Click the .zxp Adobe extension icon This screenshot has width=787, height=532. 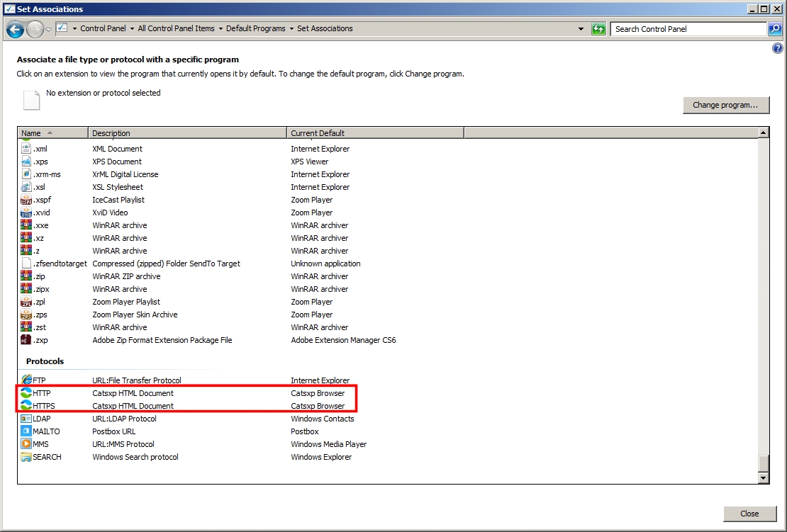26,340
